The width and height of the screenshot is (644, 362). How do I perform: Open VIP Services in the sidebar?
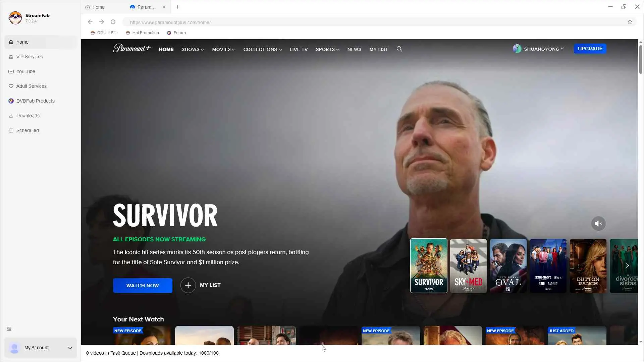click(41, 57)
